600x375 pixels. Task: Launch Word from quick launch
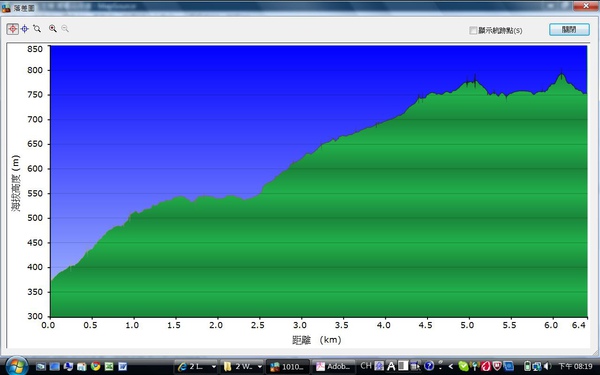[122, 367]
